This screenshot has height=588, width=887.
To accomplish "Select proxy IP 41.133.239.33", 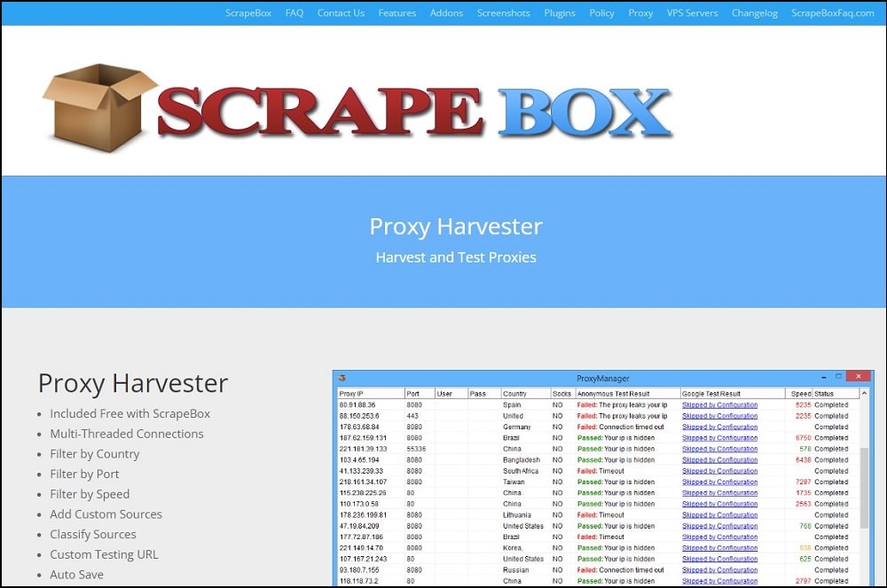I will click(x=361, y=471).
